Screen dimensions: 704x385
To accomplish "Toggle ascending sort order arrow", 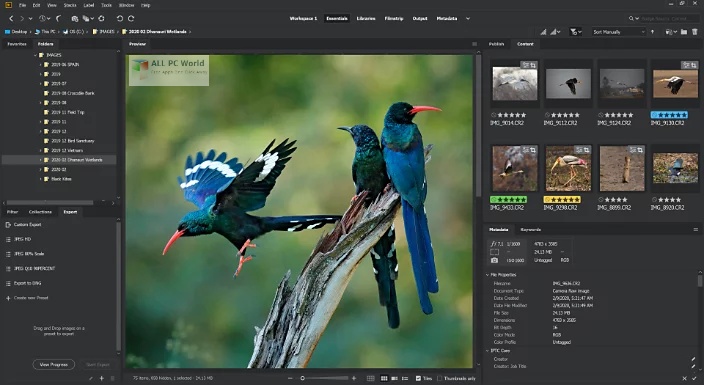I will pyautogui.click(x=652, y=32).
